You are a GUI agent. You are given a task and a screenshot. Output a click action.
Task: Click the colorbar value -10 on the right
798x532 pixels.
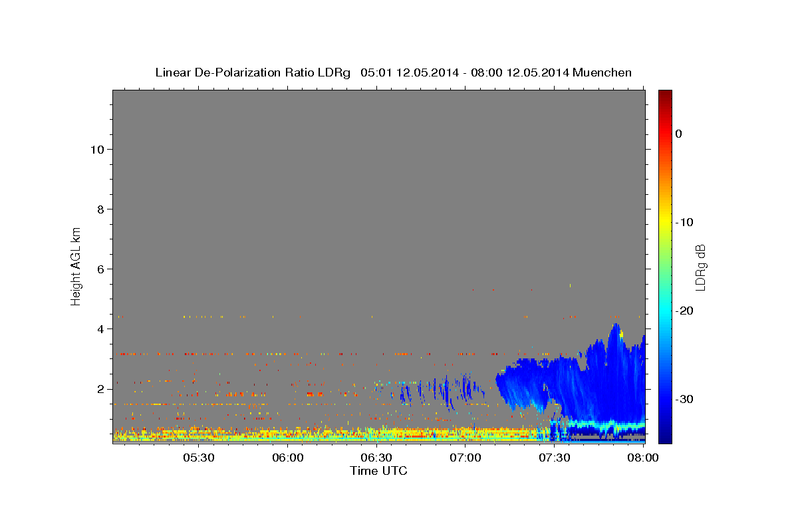pos(684,222)
